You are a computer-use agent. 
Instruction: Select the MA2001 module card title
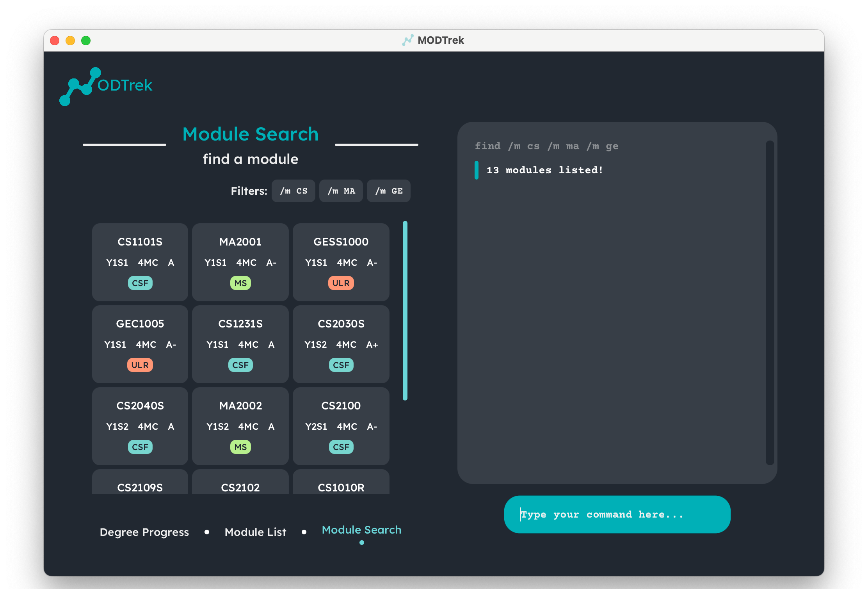pos(240,242)
